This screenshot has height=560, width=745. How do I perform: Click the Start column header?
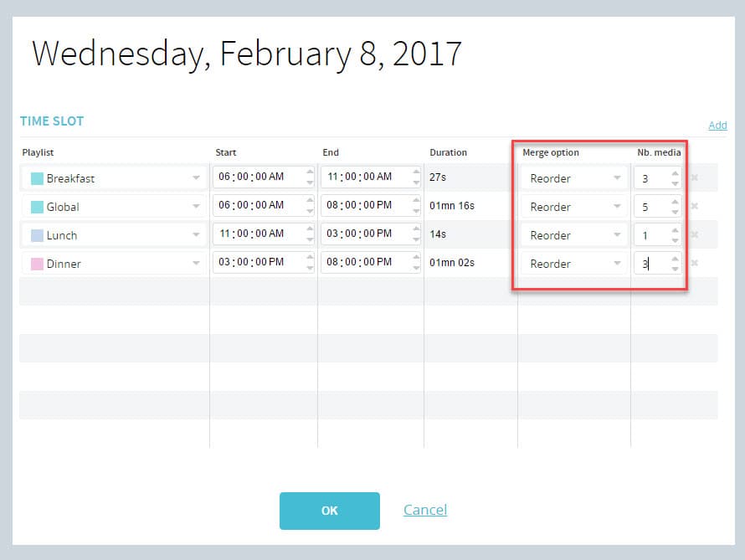[x=226, y=152]
